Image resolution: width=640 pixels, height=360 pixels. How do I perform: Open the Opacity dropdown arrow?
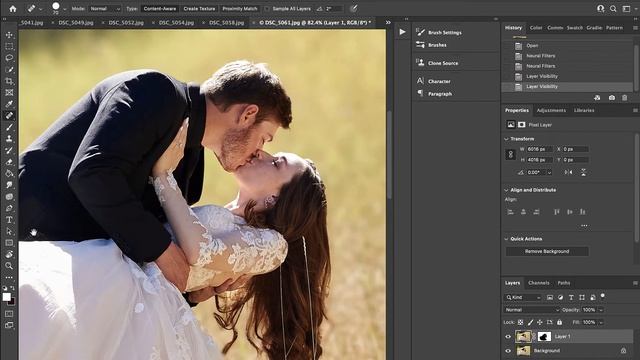(601, 310)
